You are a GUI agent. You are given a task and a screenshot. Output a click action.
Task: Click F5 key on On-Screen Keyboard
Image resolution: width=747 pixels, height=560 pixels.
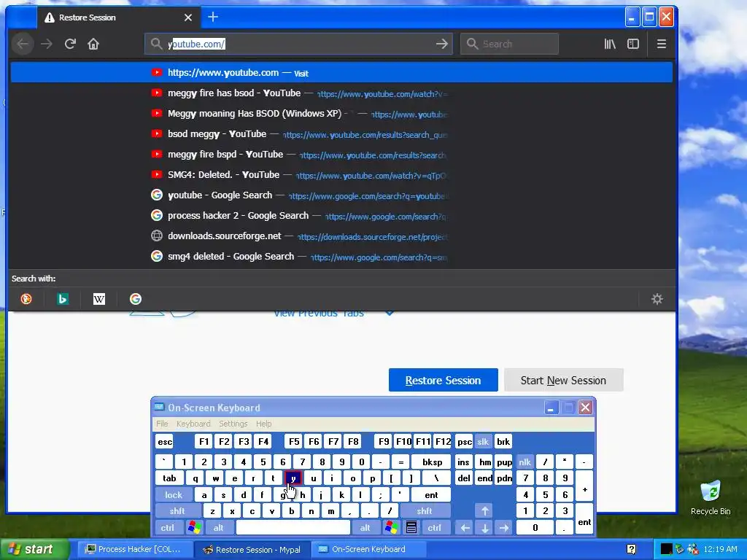coord(294,441)
